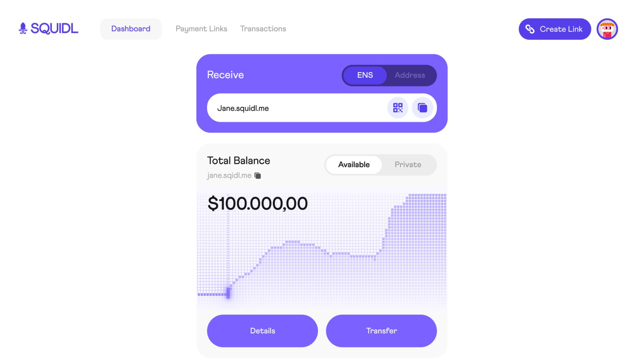Click the copy address clipboard icon

[422, 107]
